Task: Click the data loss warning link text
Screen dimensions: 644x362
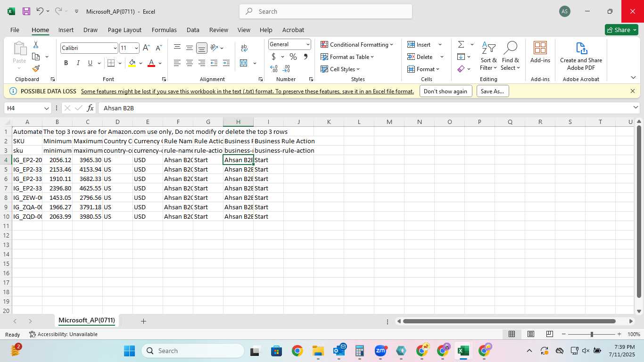Action: (x=248, y=91)
